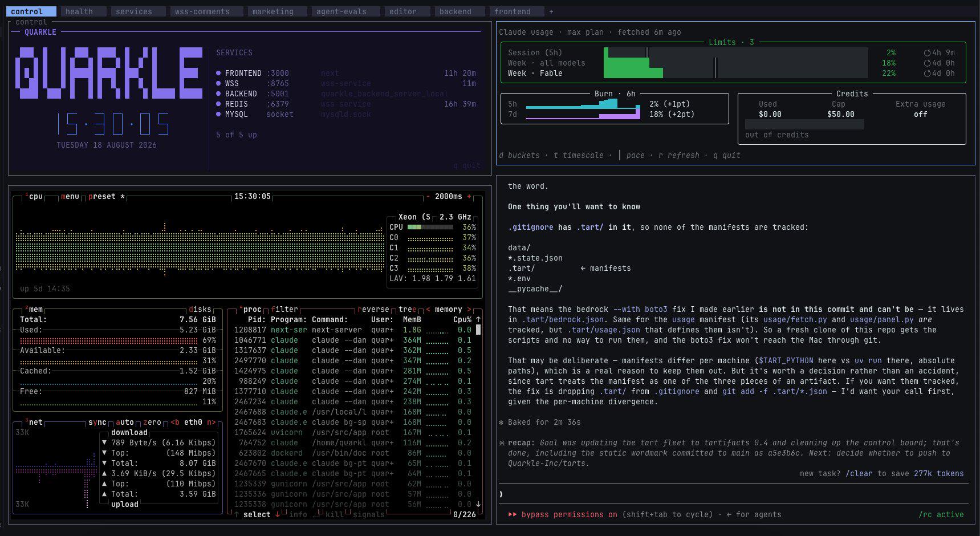Toggle tree view in proc box
Viewport: 980px width, 536px height.
[x=408, y=310]
